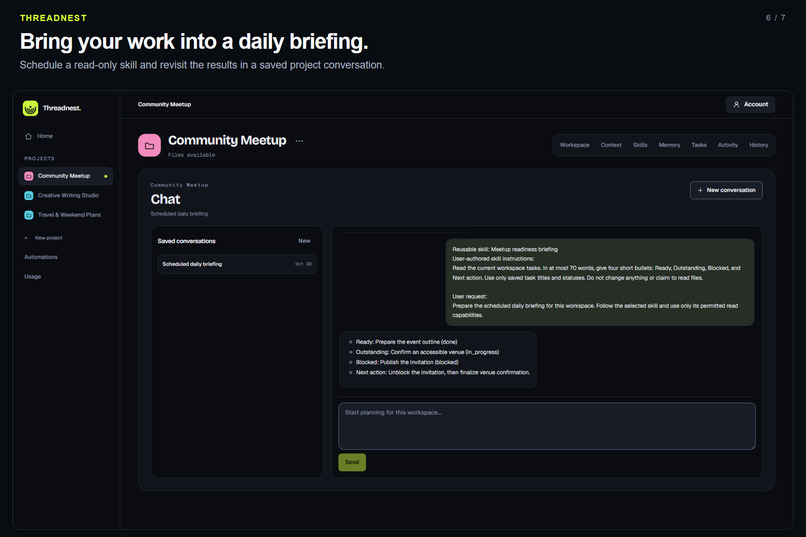Click the Reusable skill: Meetup readiness briefing message
Screen dimensions: 806x537
pos(600,282)
